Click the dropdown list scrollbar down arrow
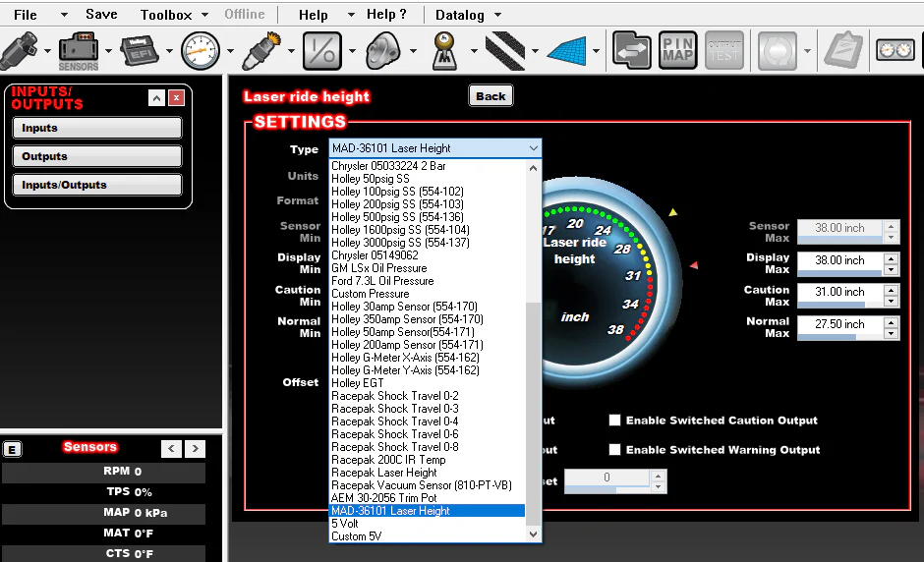The width and height of the screenshot is (924, 562). [x=534, y=534]
